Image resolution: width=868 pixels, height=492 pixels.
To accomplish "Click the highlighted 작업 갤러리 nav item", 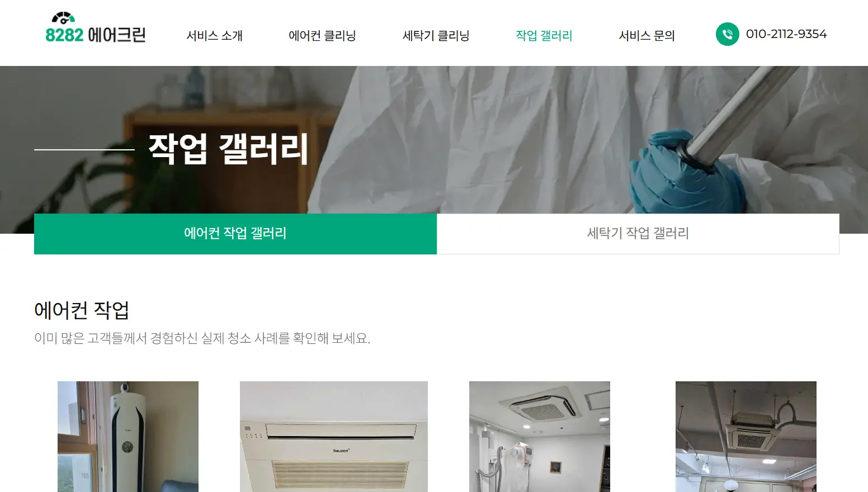I will [544, 35].
